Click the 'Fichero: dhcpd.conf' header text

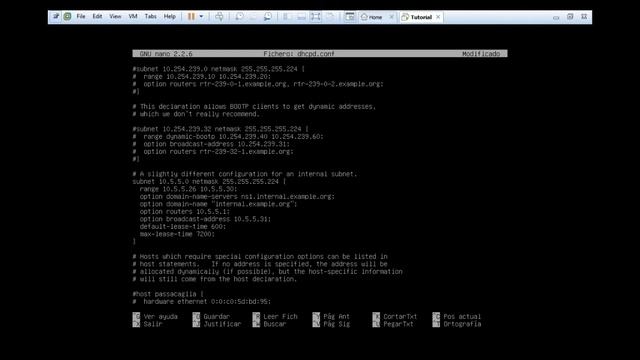299,54
